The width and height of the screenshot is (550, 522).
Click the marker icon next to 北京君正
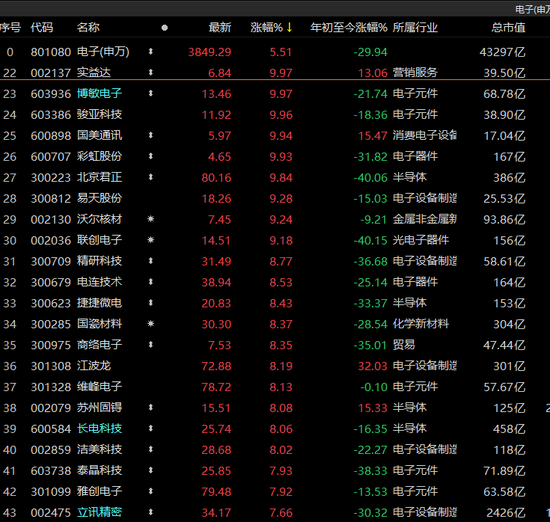click(150, 178)
